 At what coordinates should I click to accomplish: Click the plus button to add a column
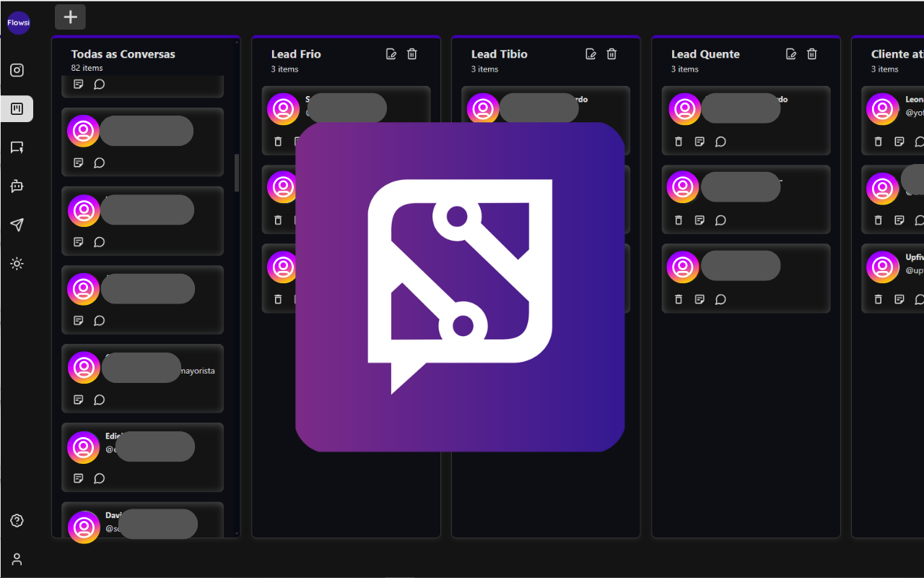point(70,17)
